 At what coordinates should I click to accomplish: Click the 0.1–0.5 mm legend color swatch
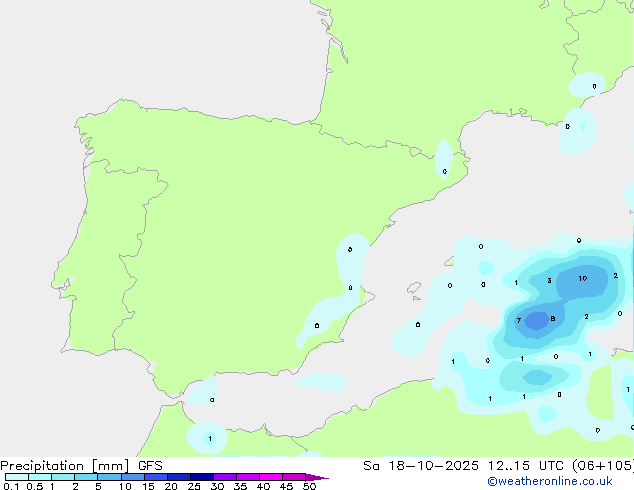tap(17, 477)
